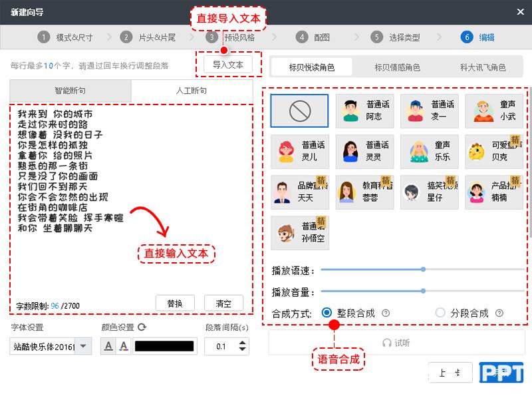This screenshot has height=396, width=532.
Task: Click the character count '96 /2700'
Action: tap(65, 305)
